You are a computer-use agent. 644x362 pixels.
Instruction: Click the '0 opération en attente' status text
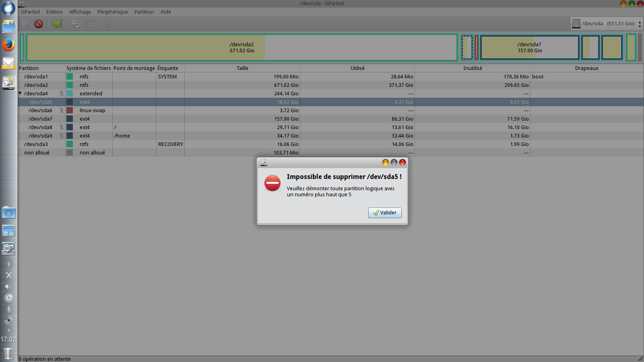pos(45,359)
